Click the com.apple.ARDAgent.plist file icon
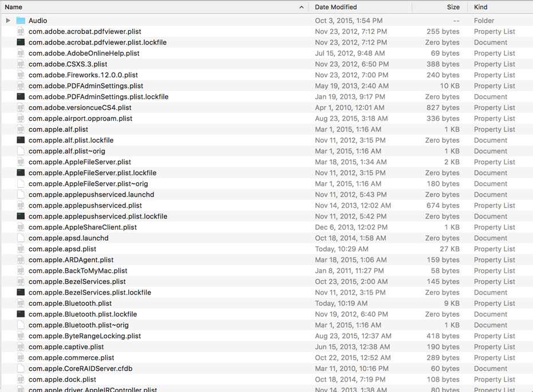The image size is (533, 392). [x=21, y=260]
